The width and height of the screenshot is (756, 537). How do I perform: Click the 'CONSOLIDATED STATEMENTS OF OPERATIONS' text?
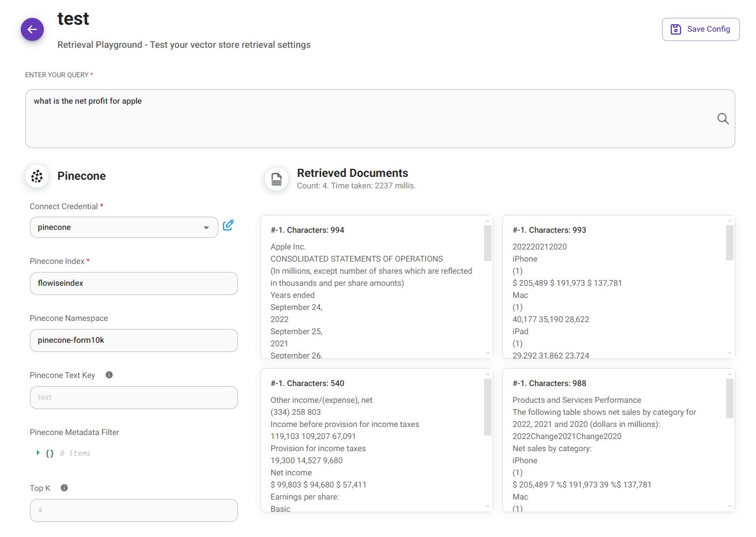point(357,259)
